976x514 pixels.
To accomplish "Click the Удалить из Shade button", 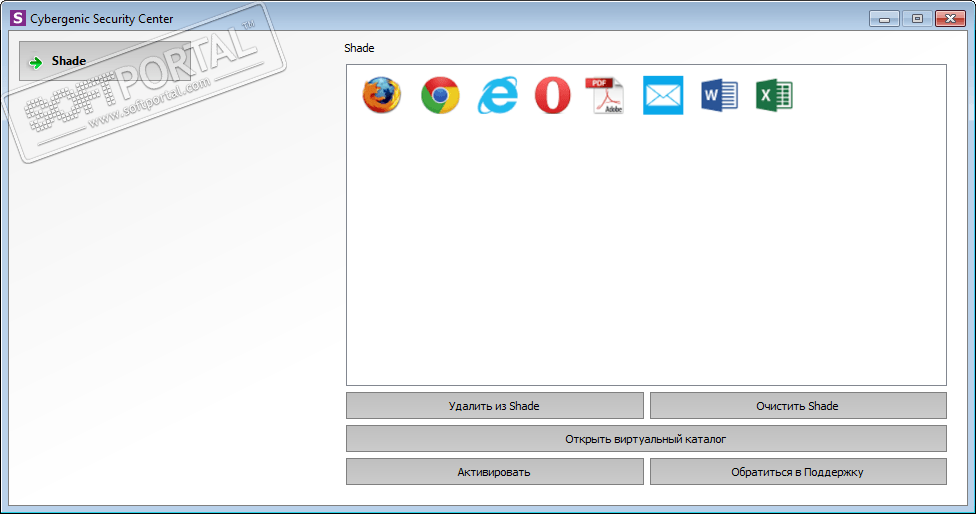I will point(495,406).
